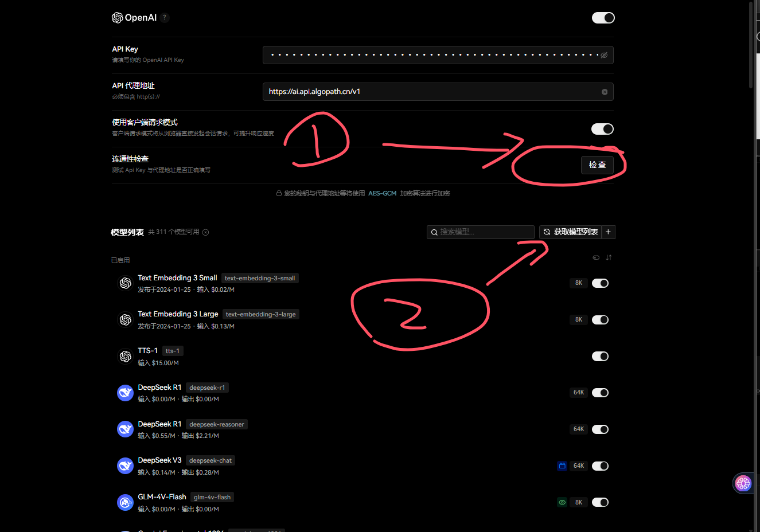Click the glm-4v-flash ID tag
The width and height of the screenshot is (760, 532).
pyautogui.click(x=212, y=497)
